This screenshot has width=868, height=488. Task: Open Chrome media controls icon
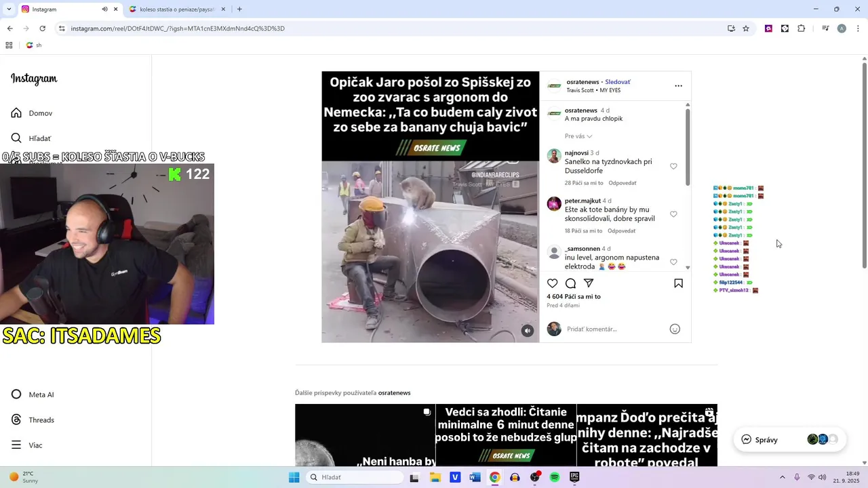coord(825,28)
